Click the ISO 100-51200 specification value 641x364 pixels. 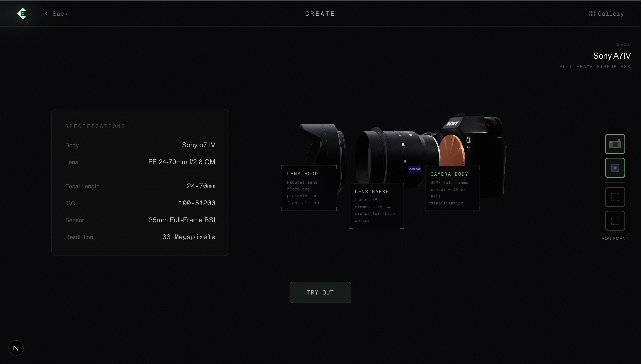pos(197,203)
